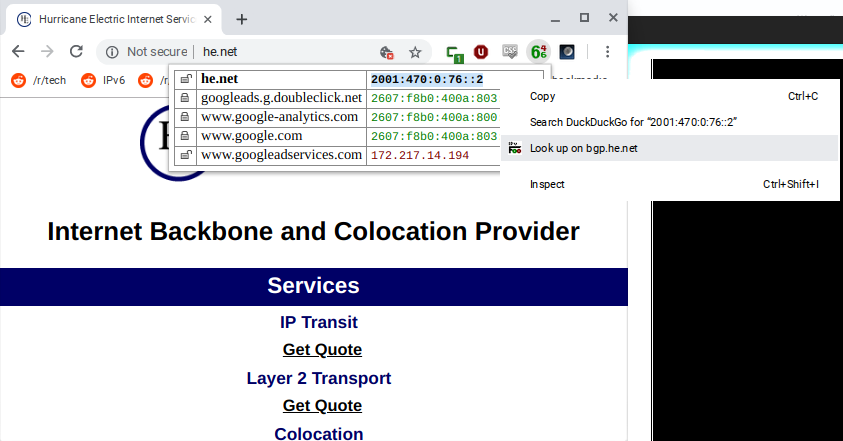This screenshot has height=441, width=843.
Task: Click the lock icon beside www.google-analytics.com
Action: [x=185, y=117]
